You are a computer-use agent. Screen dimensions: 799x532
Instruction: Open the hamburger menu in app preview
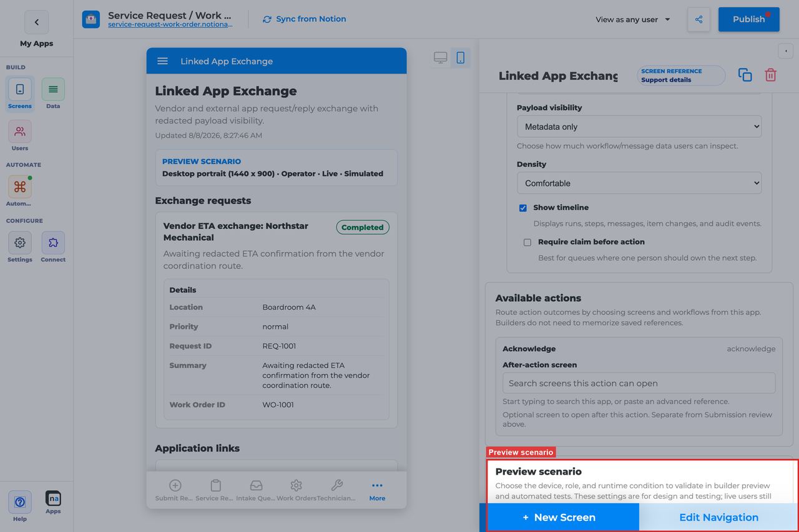[x=162, y=61]
